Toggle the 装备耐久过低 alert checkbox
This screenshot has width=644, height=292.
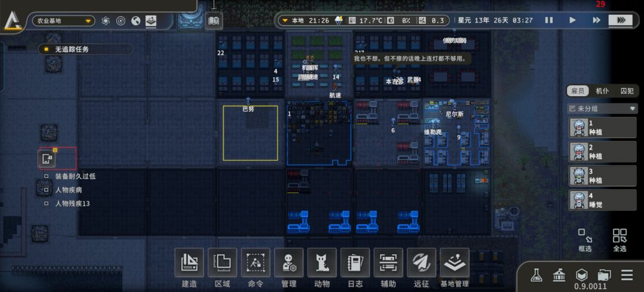pyautogui.click(x=47, y=176)
